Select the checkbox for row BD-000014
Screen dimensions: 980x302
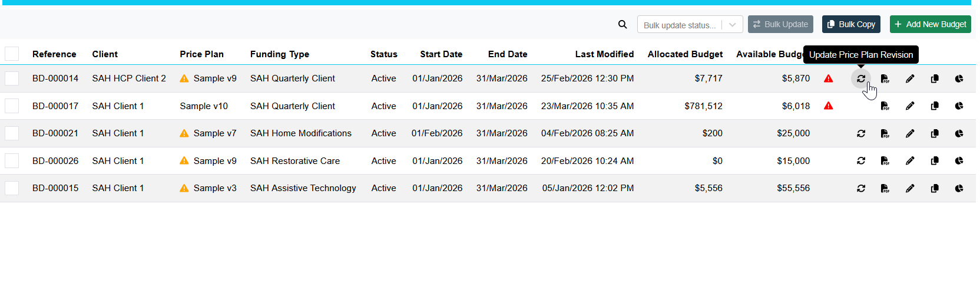(12, 78)
